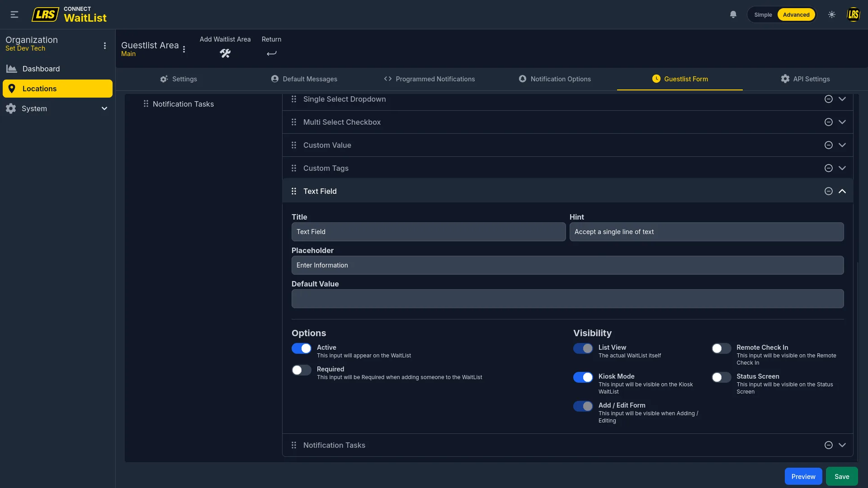Click the Return arrow icon
The image size is (868, 488).
coord(271,53)
